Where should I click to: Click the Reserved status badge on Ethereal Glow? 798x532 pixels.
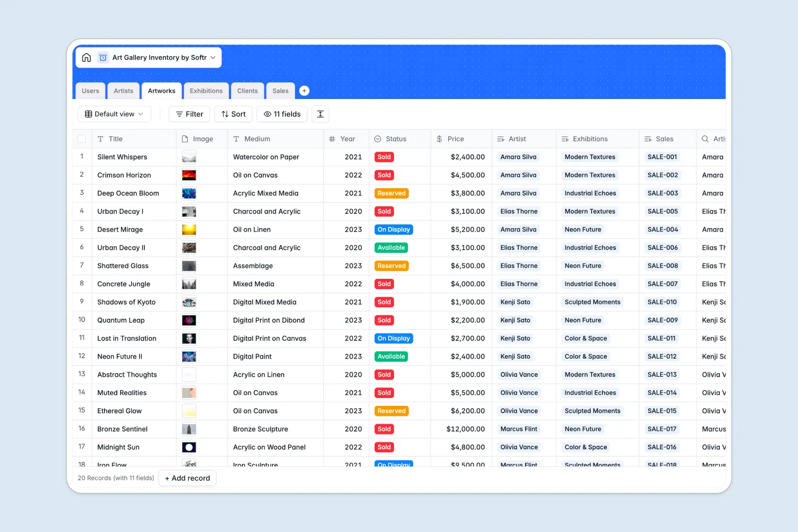tap(391, 411)
